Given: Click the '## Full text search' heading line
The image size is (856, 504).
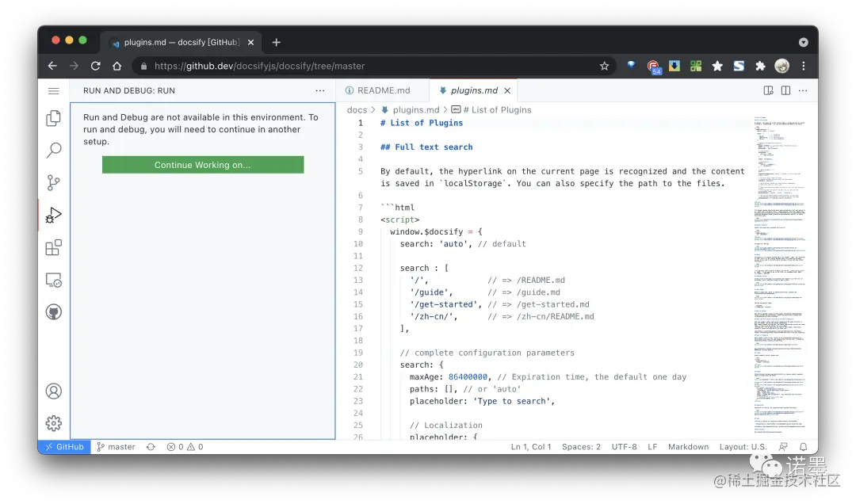Looking at the screenshot, I should pyautogui.click(x=426, y=147).
